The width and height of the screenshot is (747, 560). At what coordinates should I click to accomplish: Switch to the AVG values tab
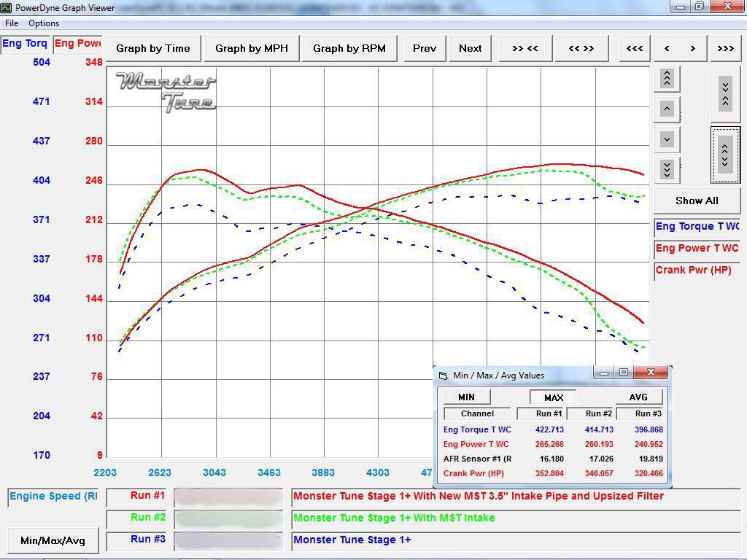click(x=638, y=397)
